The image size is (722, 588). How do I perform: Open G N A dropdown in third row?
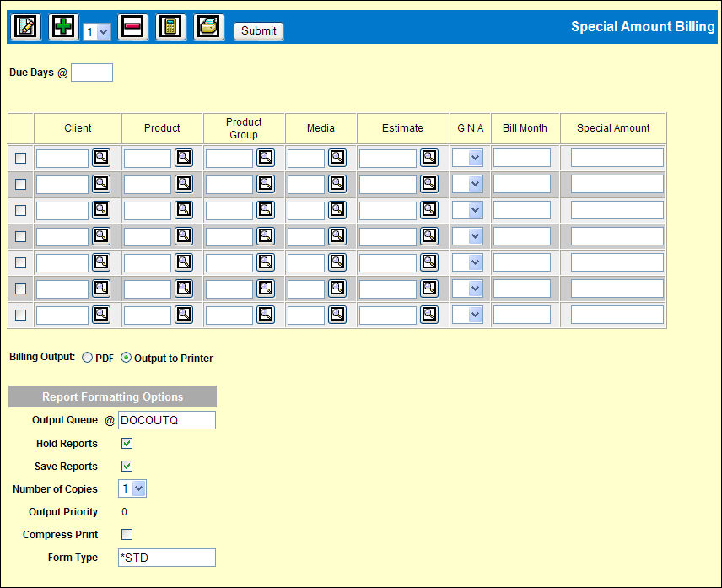(468, 210)
